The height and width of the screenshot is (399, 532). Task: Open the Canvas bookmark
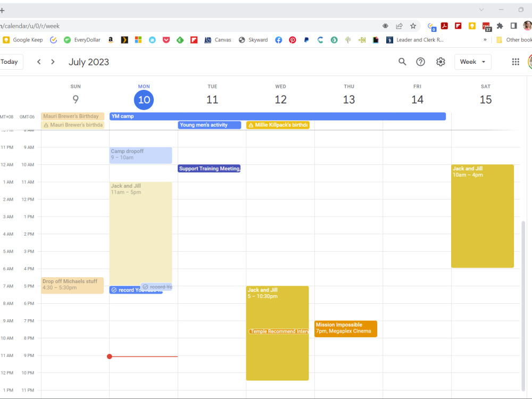coord(218,40)
